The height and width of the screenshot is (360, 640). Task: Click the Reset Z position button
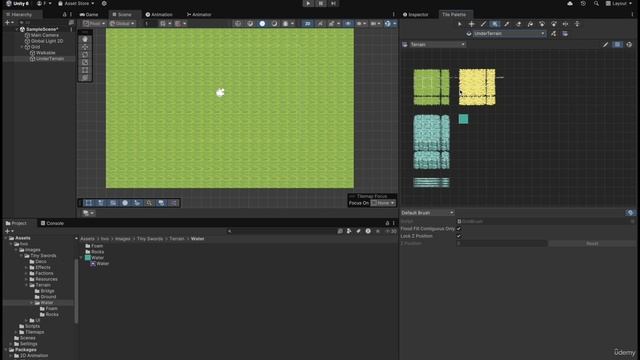point(592,244)
